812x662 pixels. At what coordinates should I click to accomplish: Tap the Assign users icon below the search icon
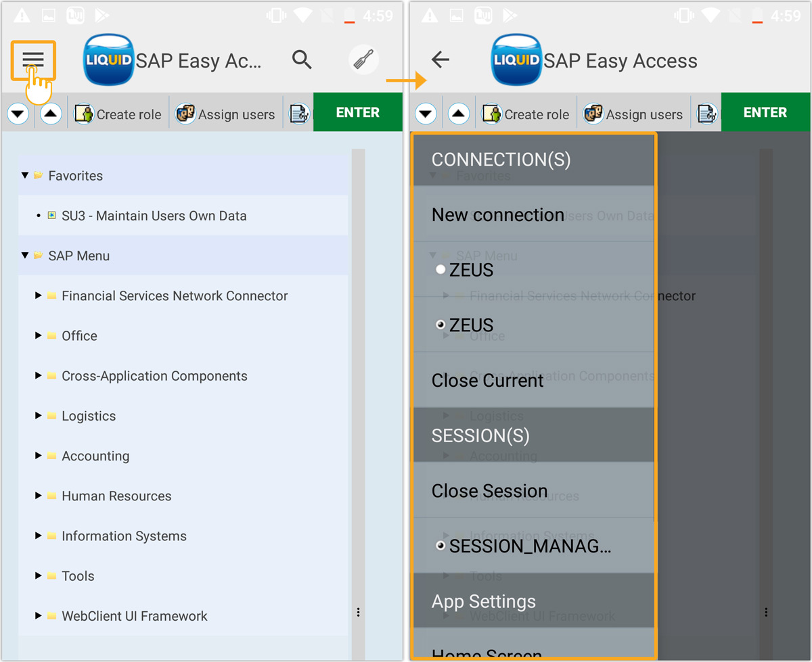185,114
